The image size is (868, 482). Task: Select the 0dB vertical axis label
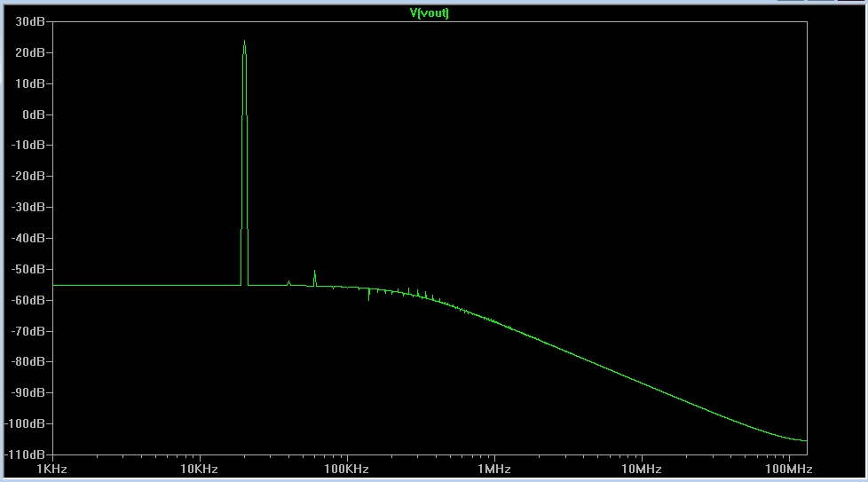click(34, 115)
